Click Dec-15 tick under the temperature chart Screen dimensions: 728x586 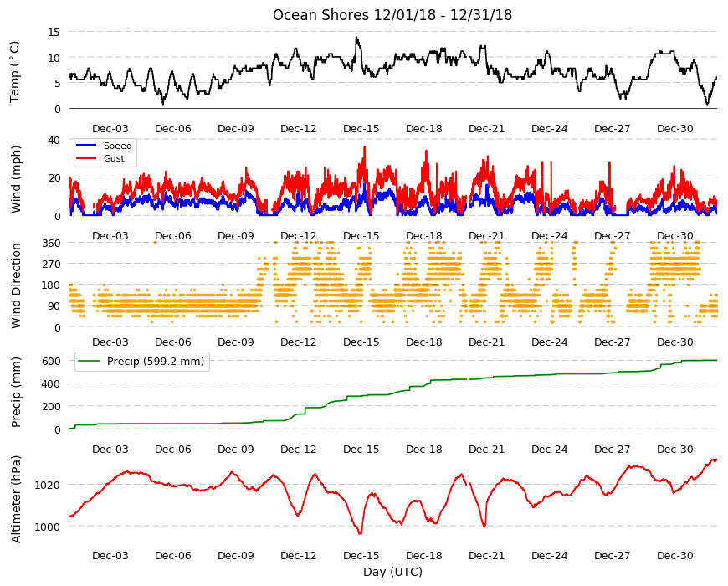(x=361, y=129)
